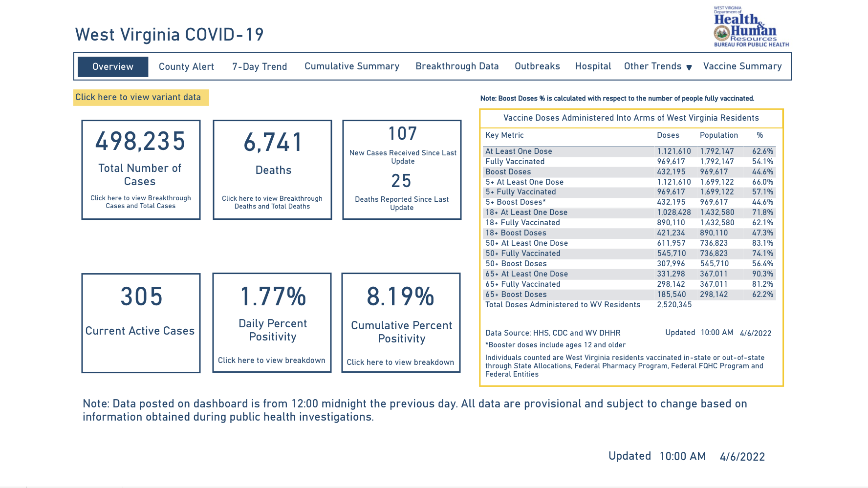The width and height of the screenshot is (868, 488).
Task: Click the Health & Human Resources logo
Action: (x=751, y=27)
